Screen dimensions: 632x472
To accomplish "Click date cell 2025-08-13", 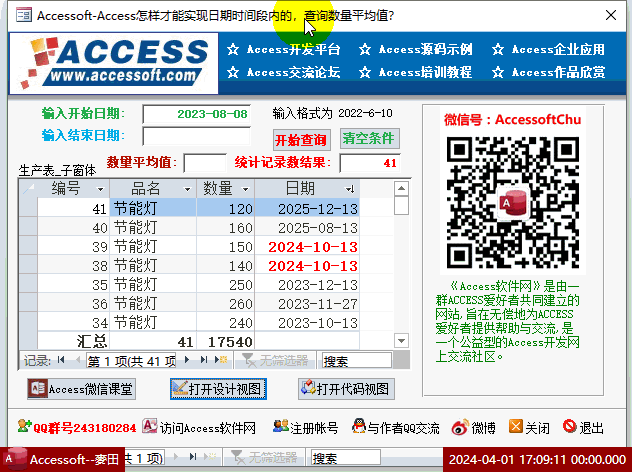I will pyautogui.click(x=307, y=228).
